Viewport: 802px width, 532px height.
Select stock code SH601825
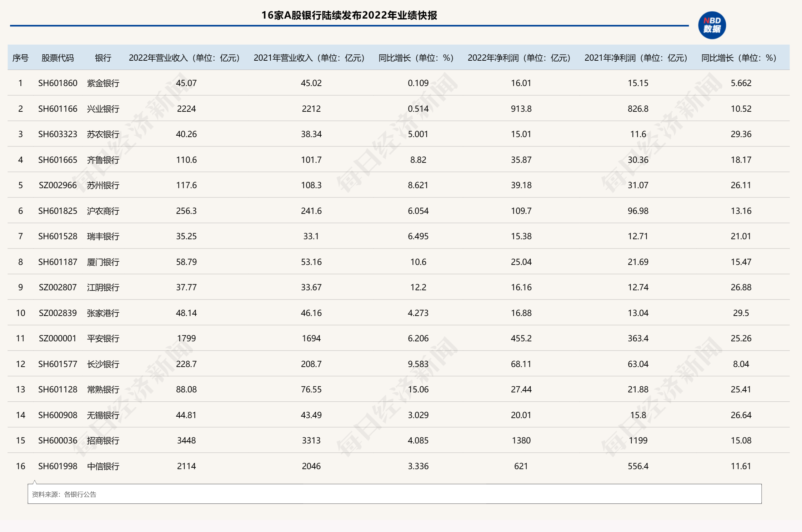[58, 211]
